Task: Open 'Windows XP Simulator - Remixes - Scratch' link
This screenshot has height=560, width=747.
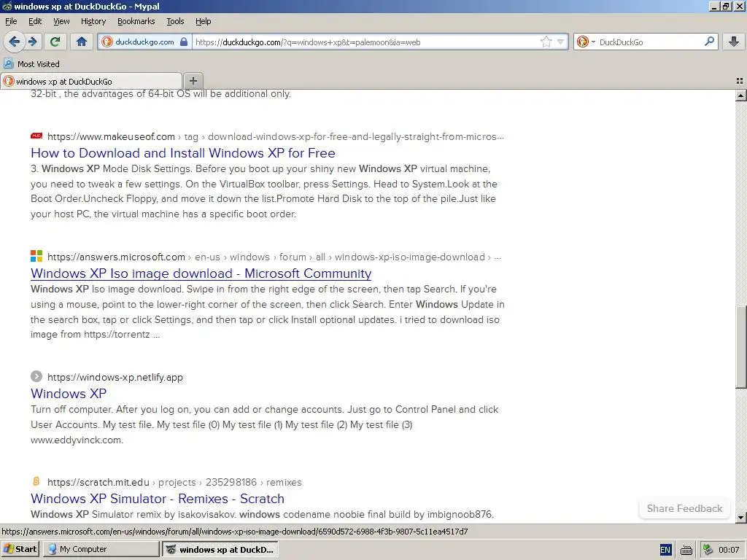Action: (158, 499)
